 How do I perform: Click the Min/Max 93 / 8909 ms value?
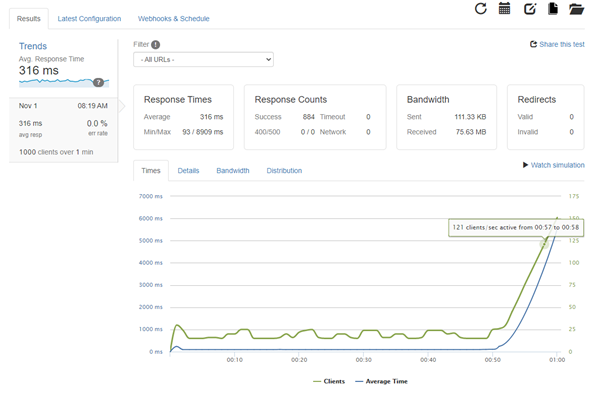coord(202,132)
